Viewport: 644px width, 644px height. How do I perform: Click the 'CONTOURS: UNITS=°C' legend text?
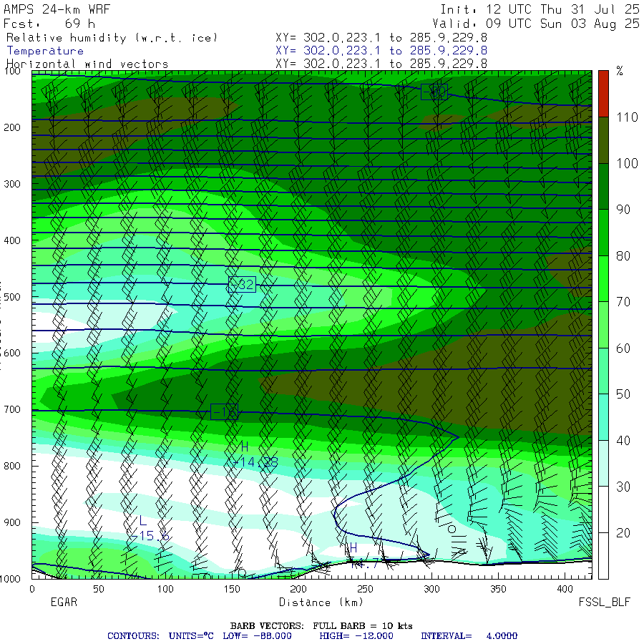click(160, 636)
